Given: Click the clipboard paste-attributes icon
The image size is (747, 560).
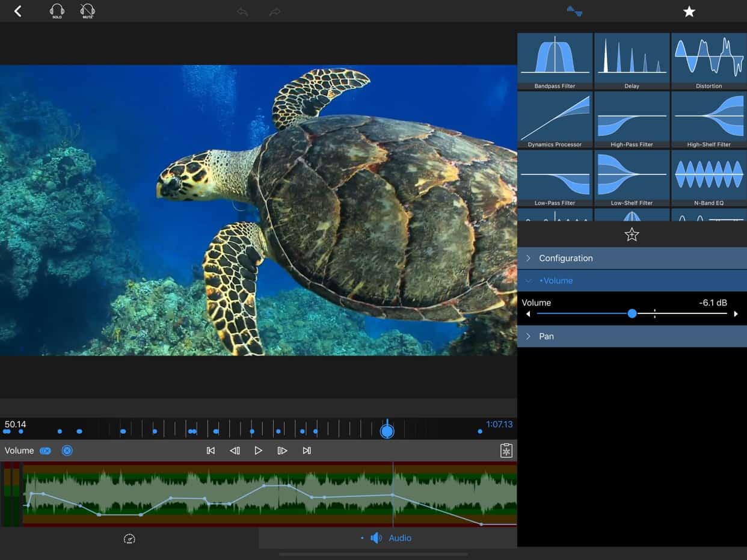Looking at the screenshot, I should (506, 451).
